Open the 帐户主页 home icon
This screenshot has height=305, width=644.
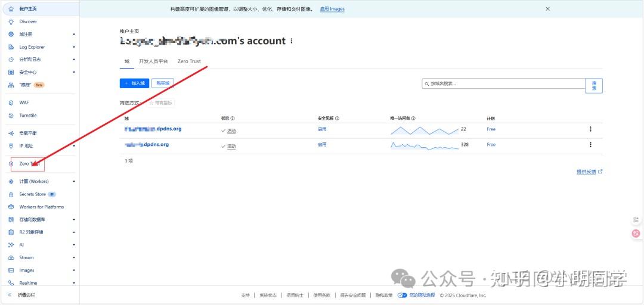pos(11,8)
